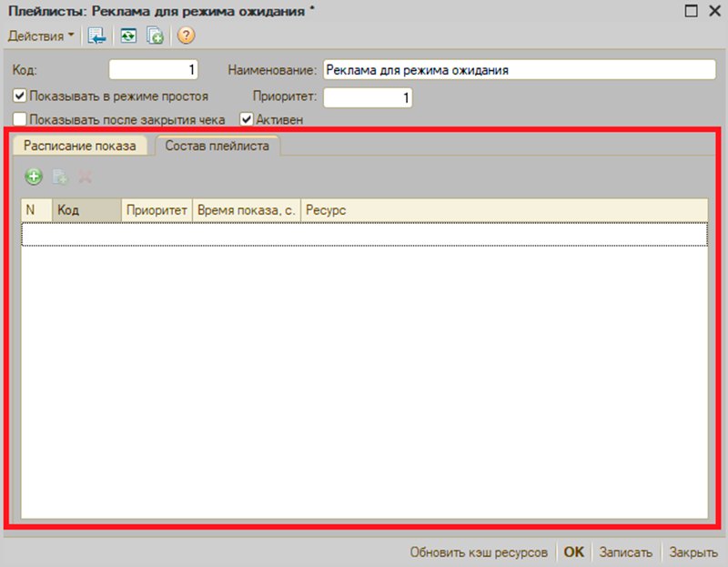
Task: Click the OK button
Action: pyautogui.click(x=574, y=552)
